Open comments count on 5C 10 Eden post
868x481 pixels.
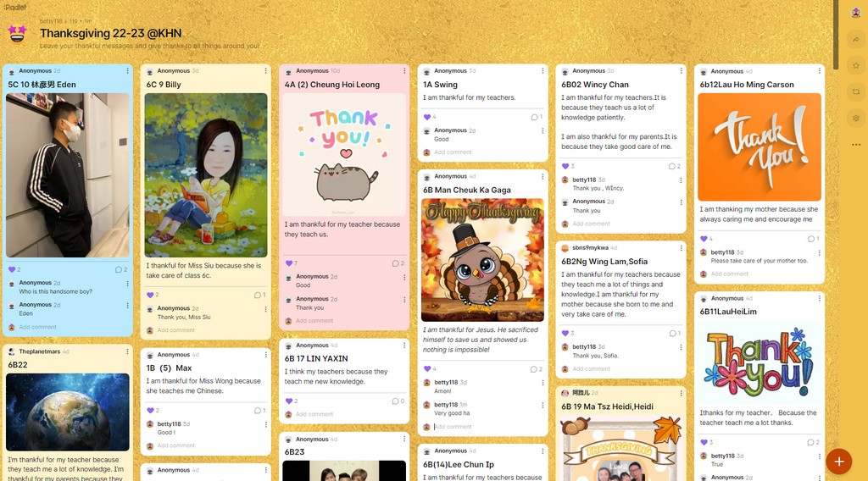click(120, 269)
